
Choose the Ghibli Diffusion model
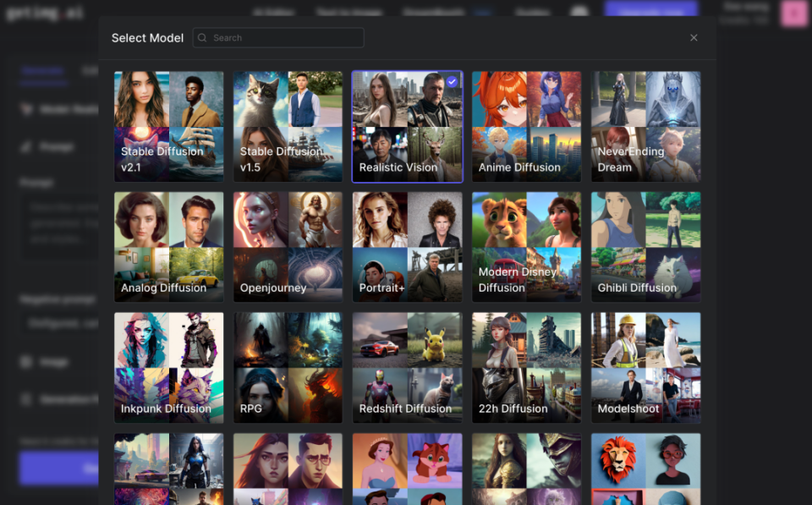[645, 247]
